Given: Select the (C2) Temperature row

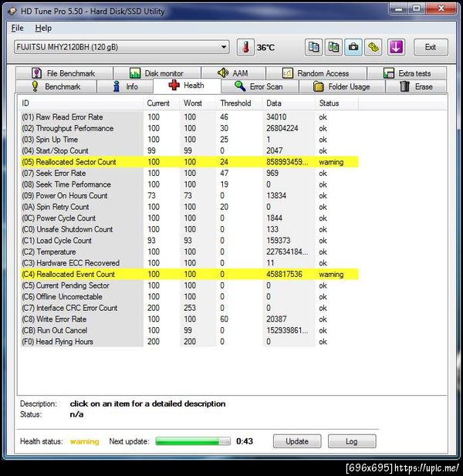Looking at the screenshot, I should pyautogui.click(x=190, y=252).
